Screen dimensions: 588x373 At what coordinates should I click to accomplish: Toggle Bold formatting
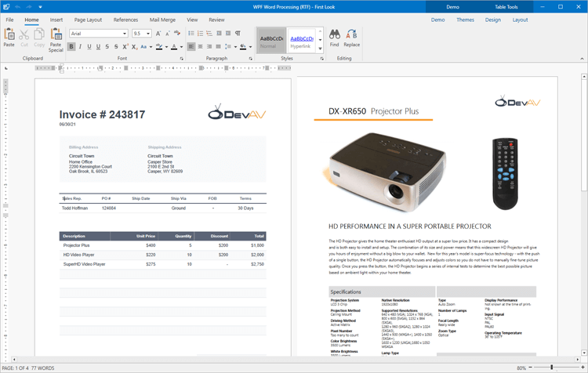pos(71,47)
